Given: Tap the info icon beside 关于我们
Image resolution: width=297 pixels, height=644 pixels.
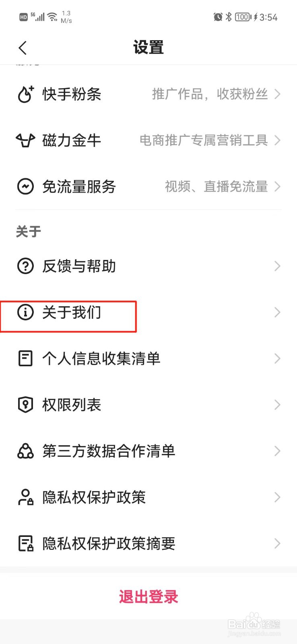Looking at the screenshot, I should pyautogui.click(x=25, y=312).
